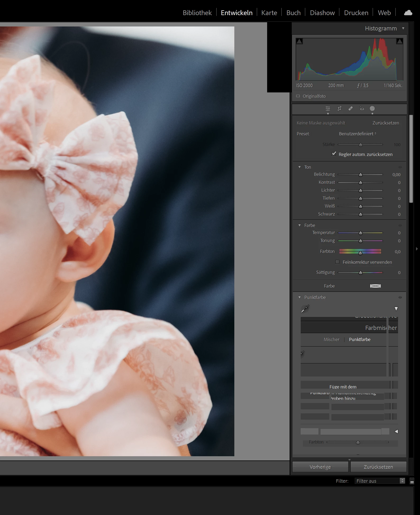Click the rainbow Farbton slider handle
The image size is (420, 515).
click(360, 253)
